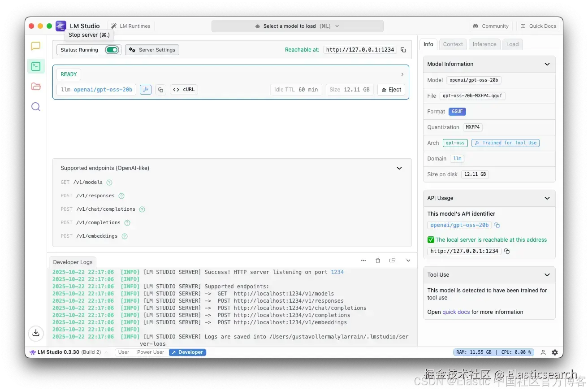This screenshot has width=588, height=391.
Task: Open Downloads icon in sidebar bottom
Action: (x=36, y=333)
